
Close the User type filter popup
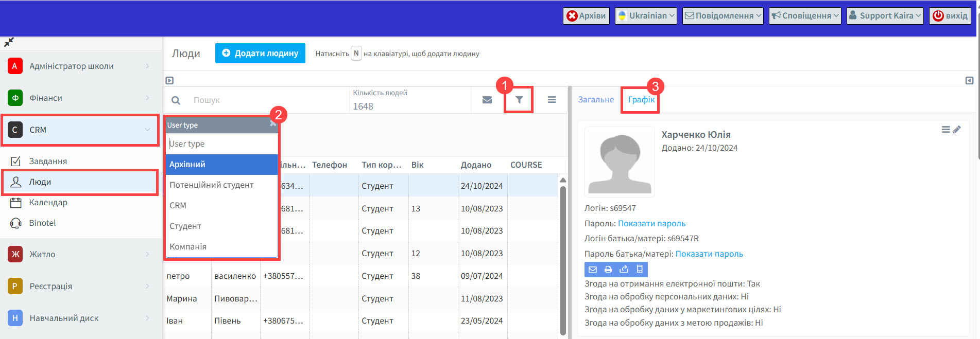[273, 124]
